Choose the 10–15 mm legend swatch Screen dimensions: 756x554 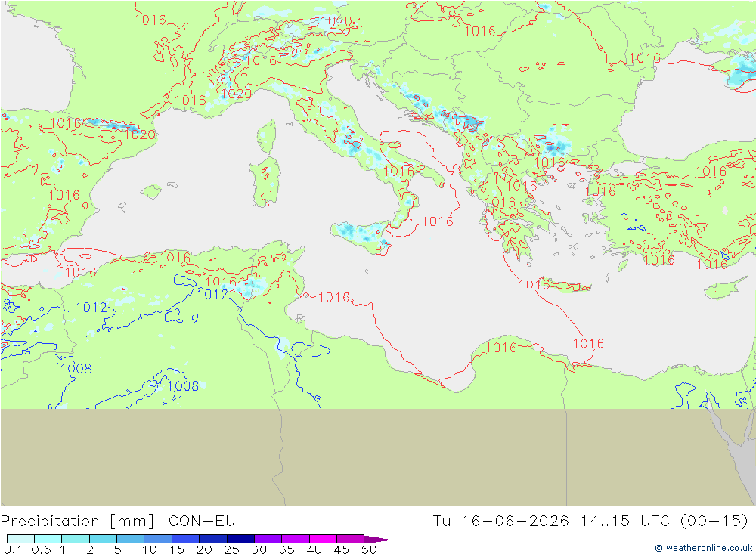[158, 539]
